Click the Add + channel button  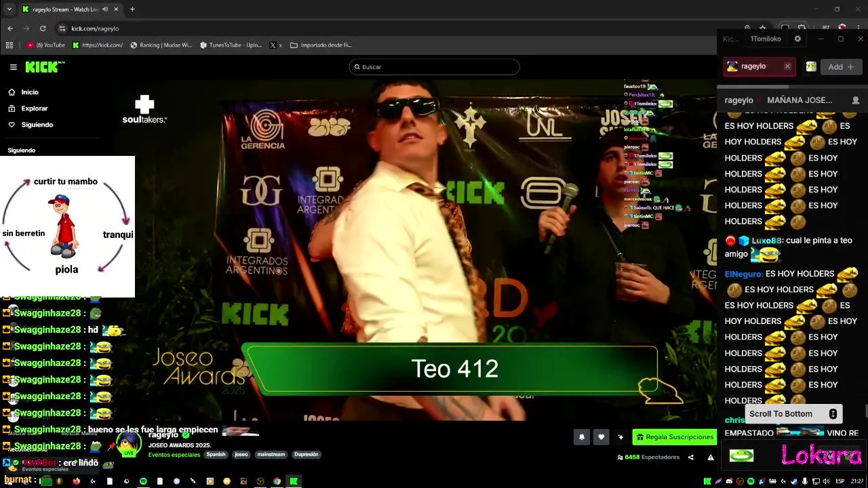coord(841,66)
